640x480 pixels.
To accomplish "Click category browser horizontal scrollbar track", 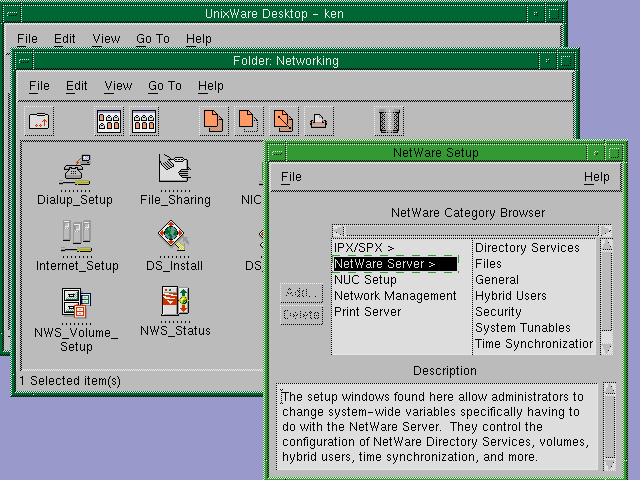I will tap(471, 231).
